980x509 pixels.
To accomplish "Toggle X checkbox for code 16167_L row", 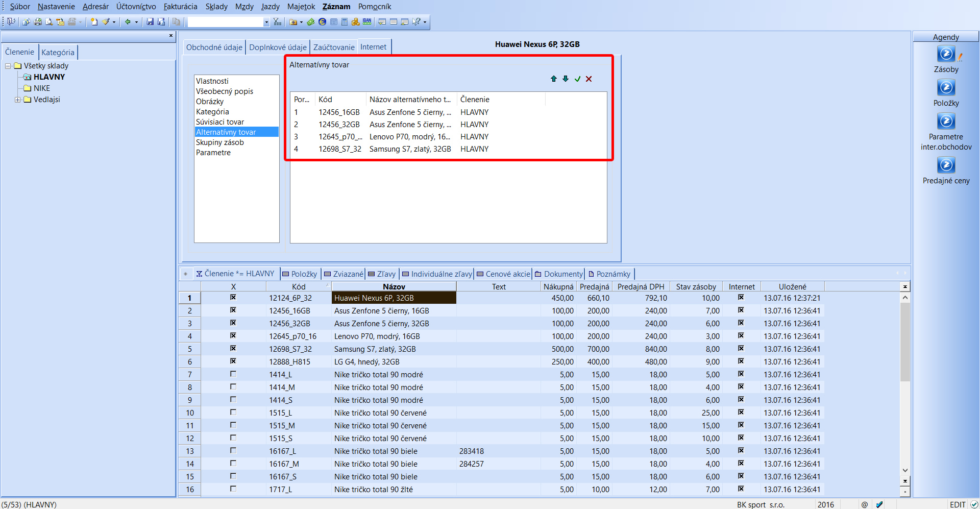I will coord(233,450).
